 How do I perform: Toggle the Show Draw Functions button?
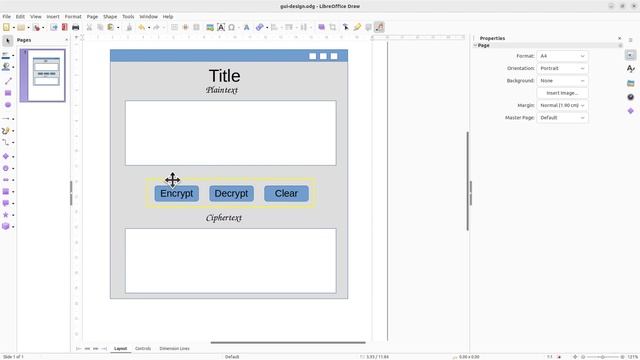tap(380, 27)
